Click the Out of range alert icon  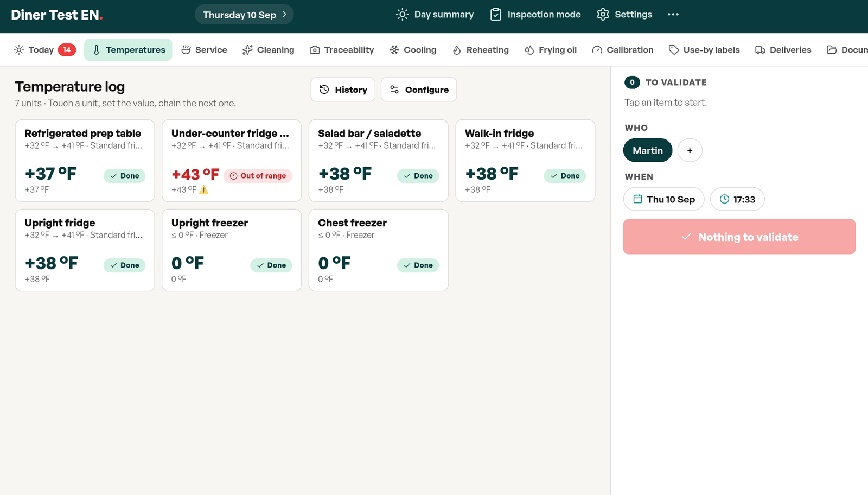[234, 176]
